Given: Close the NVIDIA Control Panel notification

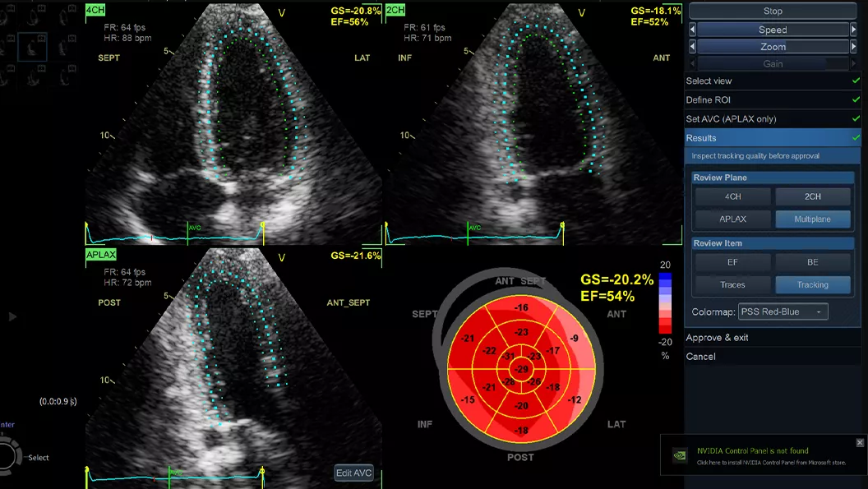Looking at the screenshot, I should [x=860, y=442].
